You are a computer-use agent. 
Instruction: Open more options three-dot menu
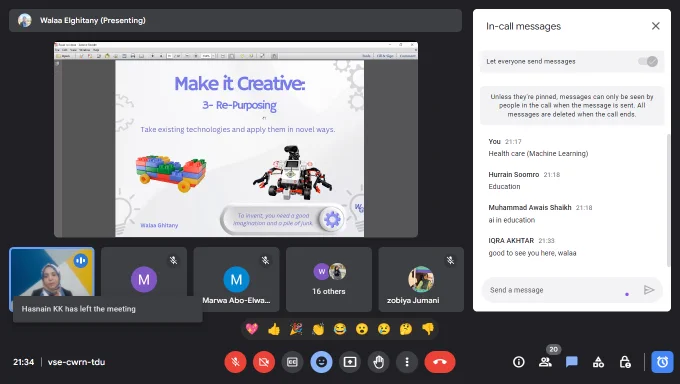point(407,362)
